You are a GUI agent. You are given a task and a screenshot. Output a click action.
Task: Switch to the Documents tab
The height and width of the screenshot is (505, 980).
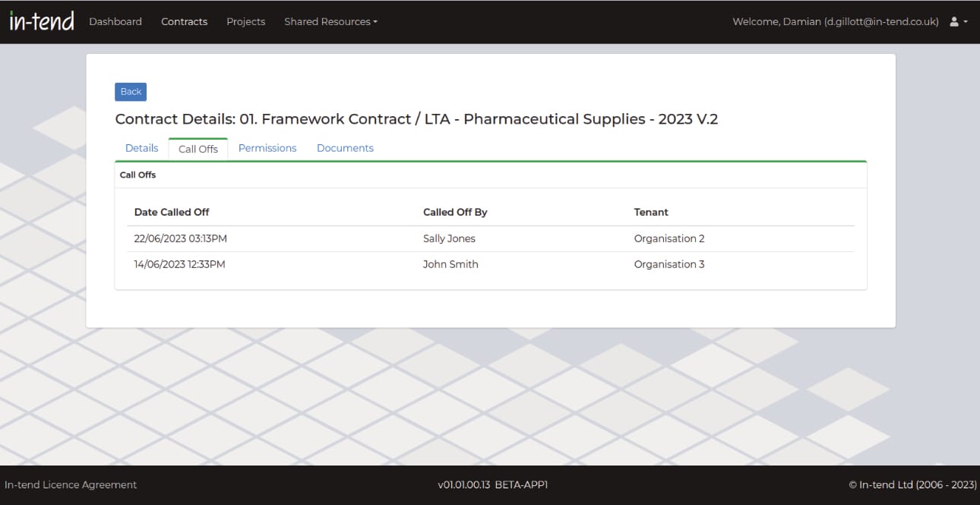[x=345, y=148]
